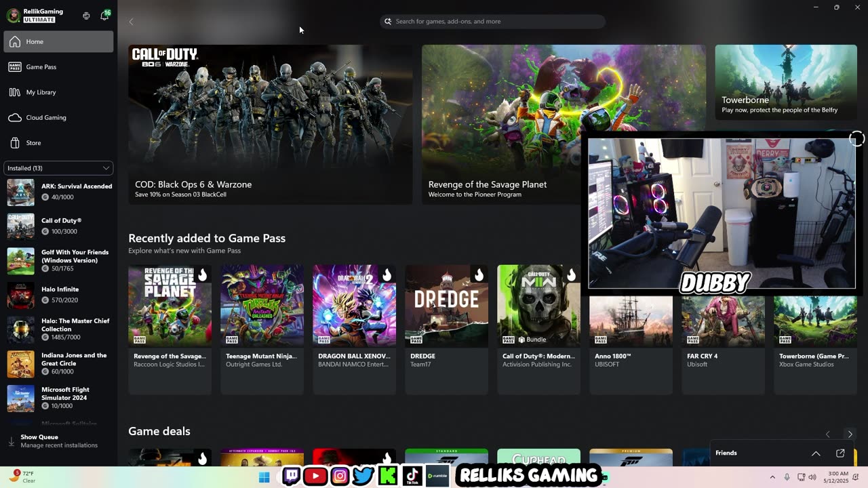Viewport: 868px width, 488px height.
Task: Open the Windows Start button
Action: [264, 477]
